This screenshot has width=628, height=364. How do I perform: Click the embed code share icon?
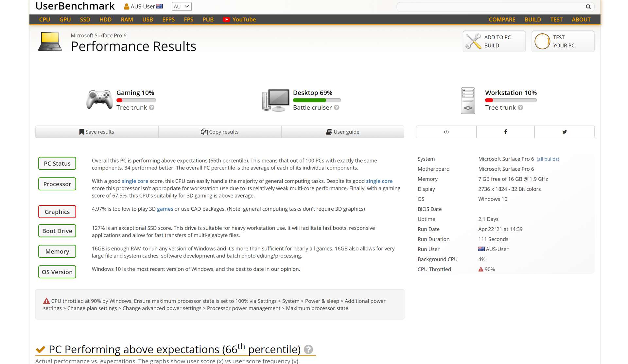pyautogui.click(x=446, y=132)
